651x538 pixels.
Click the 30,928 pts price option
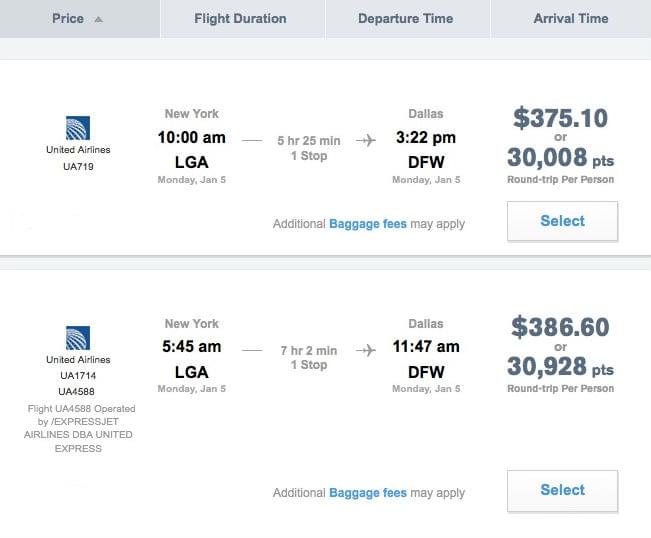point(560,367)
